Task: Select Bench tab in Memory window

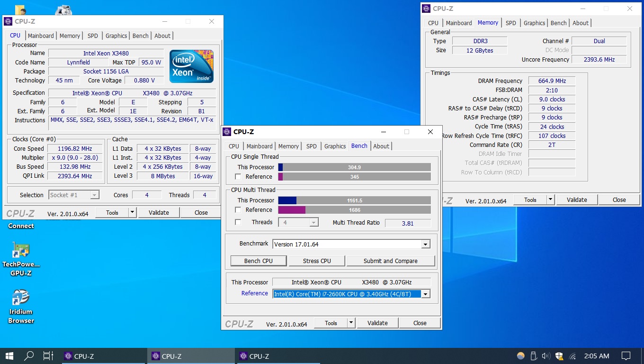Action: [x=559, y=23]
